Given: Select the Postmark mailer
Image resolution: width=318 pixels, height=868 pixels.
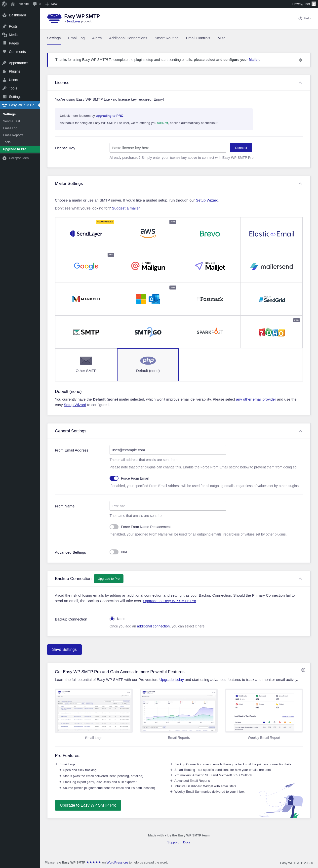Looking at the screenshot, I should (209, 299).
